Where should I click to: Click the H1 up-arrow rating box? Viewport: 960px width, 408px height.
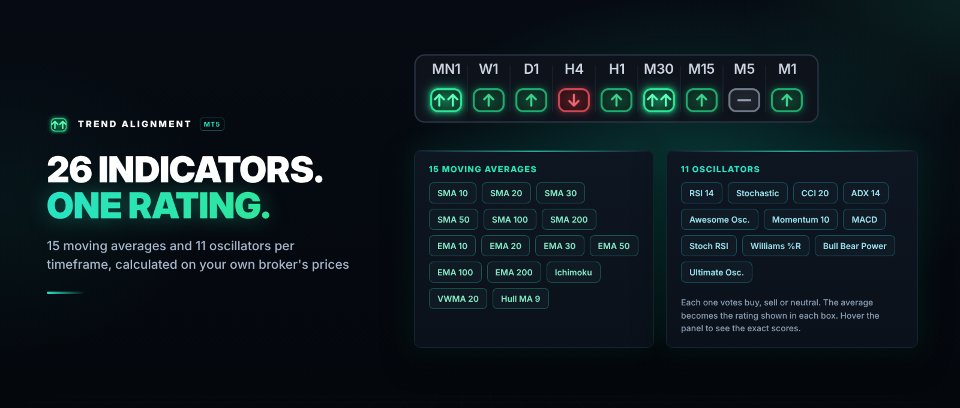[x=617, y=100]
